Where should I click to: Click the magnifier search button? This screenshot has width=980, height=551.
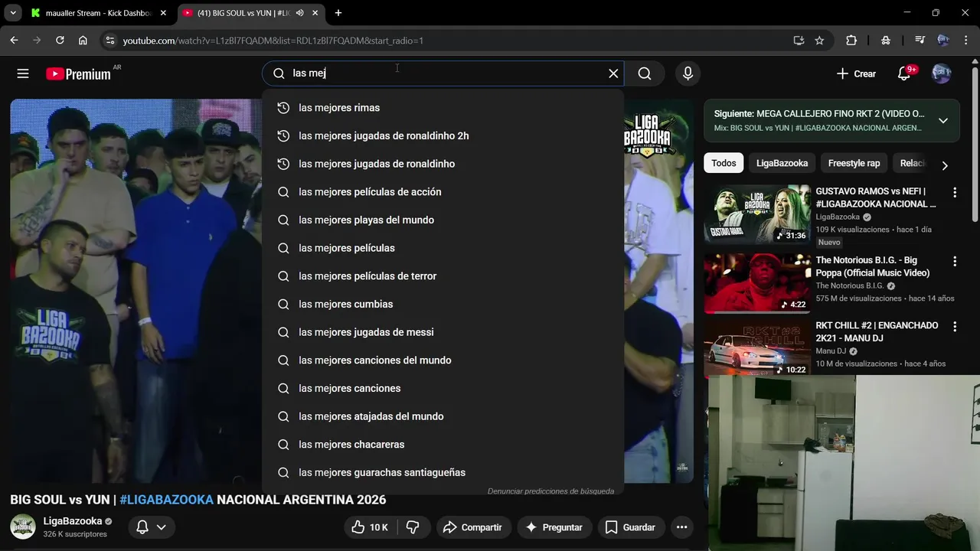click(x=645, y=73)
